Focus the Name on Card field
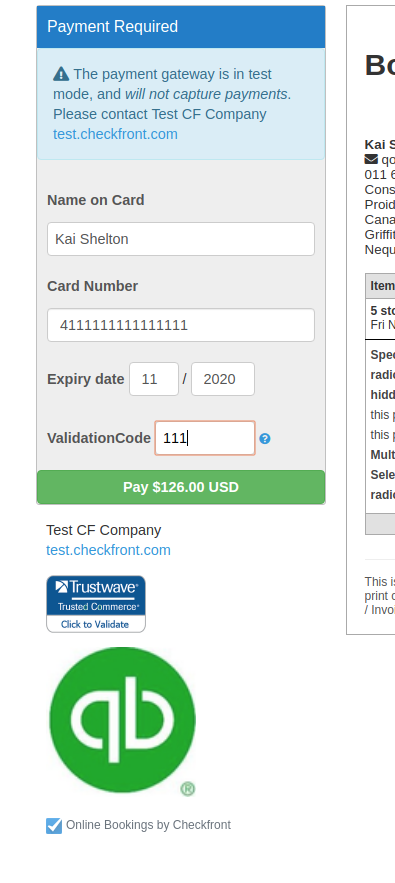The width and height of the screenshot is (395, 883). tap(181, 239)
